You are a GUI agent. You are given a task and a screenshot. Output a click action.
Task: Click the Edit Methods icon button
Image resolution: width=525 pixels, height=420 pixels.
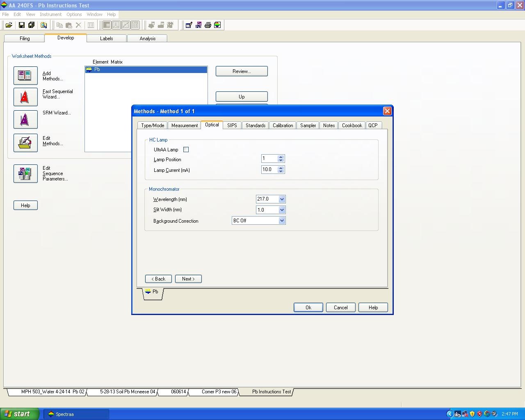coord(25,143)
